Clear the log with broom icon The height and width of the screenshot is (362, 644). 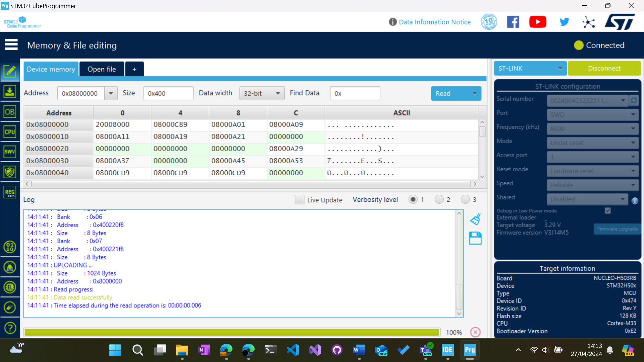(x=475, y=219)
